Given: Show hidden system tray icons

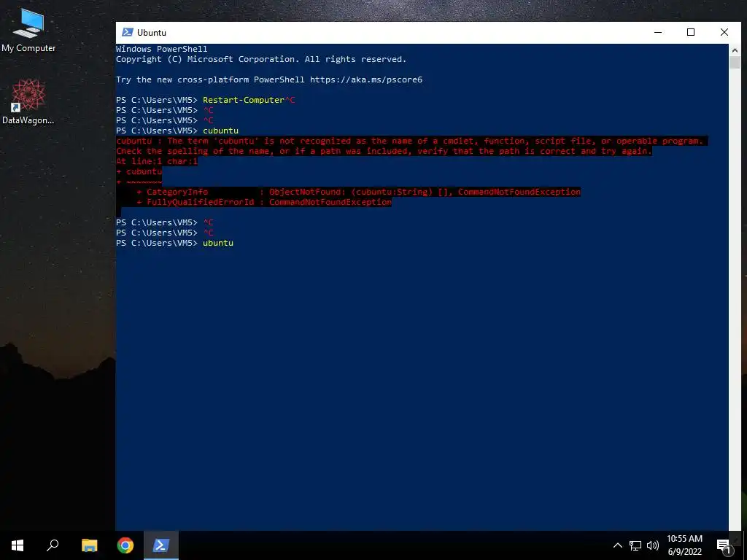Looking at the screenshot, I should [617, 545].
